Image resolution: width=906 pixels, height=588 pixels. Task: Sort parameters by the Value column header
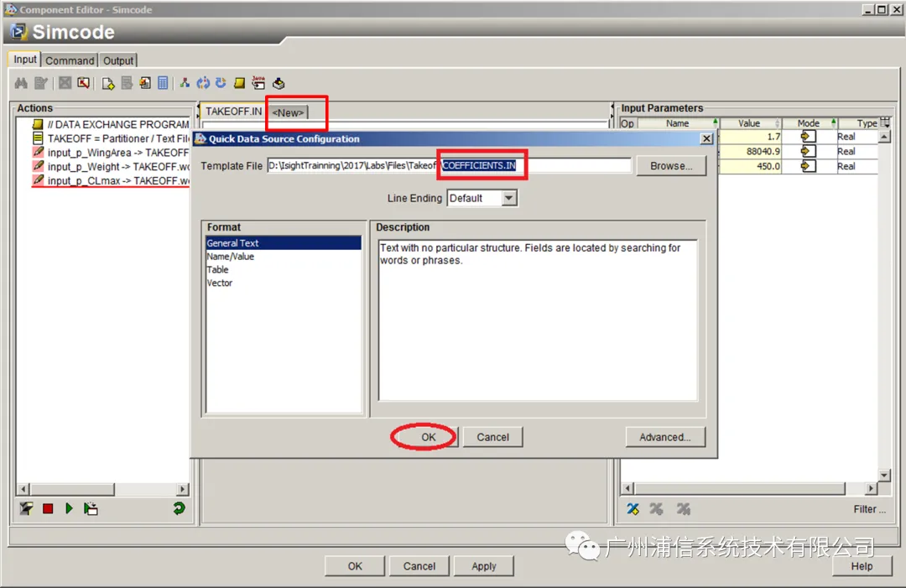(749, 123)
